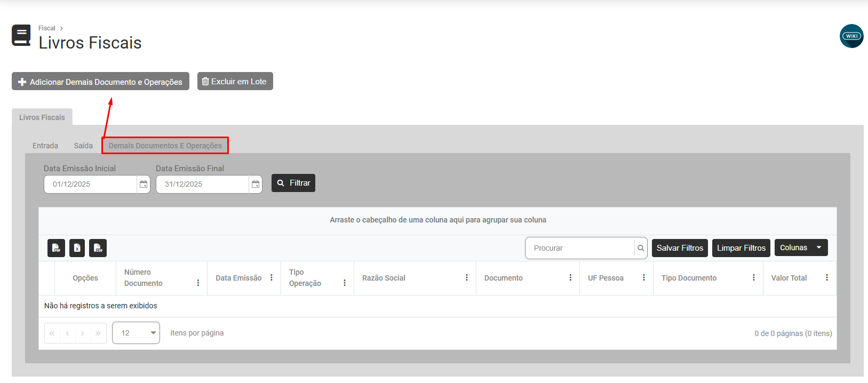
Task: Export the grid to Excel
Action: pyautogui.click(x=77, y=248)
